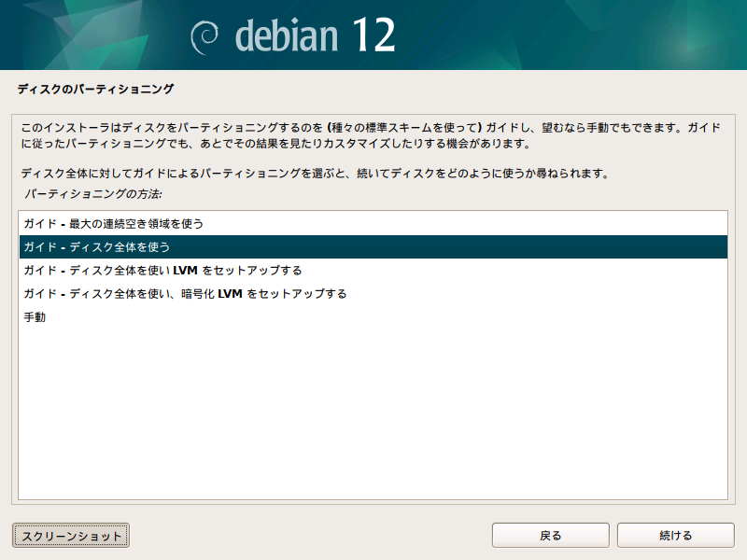Continue with the 続ける button

675,536
